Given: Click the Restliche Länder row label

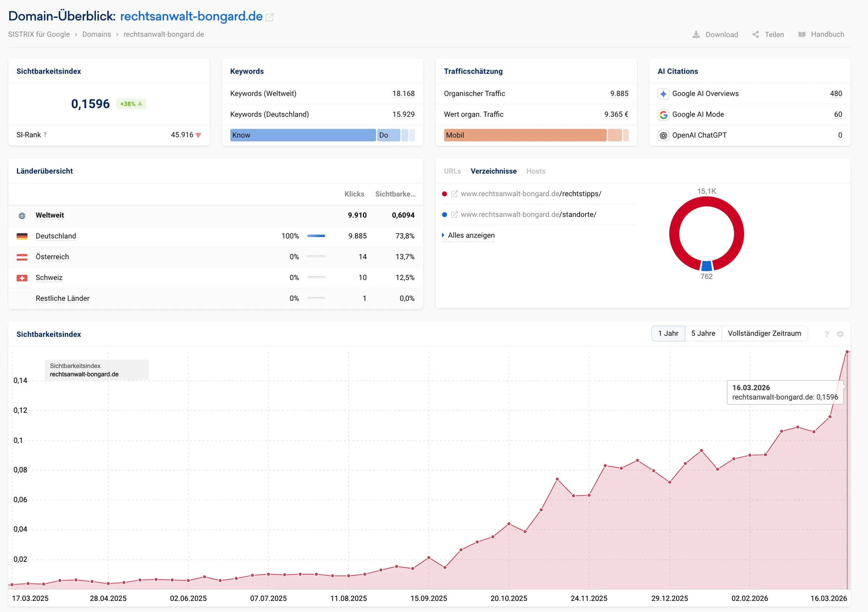Looking at the screenshot, I should tap(63, 299).
